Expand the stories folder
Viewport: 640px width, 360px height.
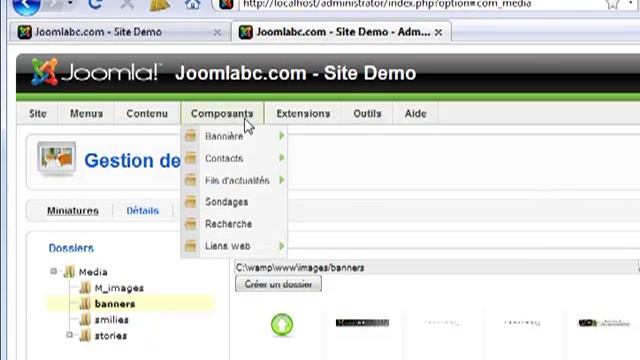(69, 335)
